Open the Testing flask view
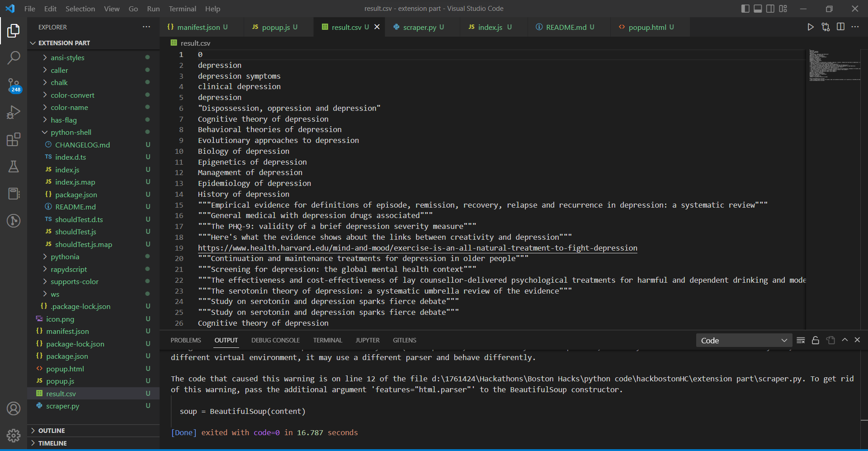This screenshot has height=451, width=868. (x=14, y=166)
